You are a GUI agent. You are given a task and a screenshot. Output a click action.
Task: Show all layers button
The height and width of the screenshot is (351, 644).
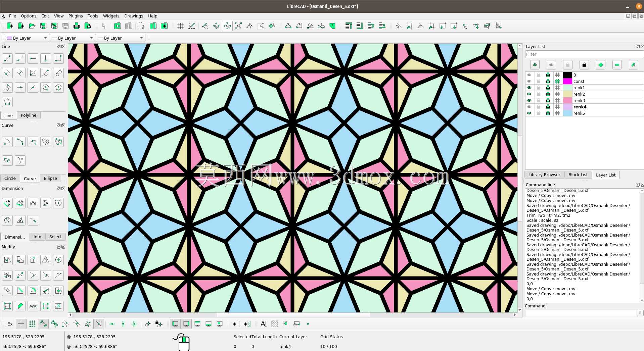pyautogui.click(x=535, y=65)
